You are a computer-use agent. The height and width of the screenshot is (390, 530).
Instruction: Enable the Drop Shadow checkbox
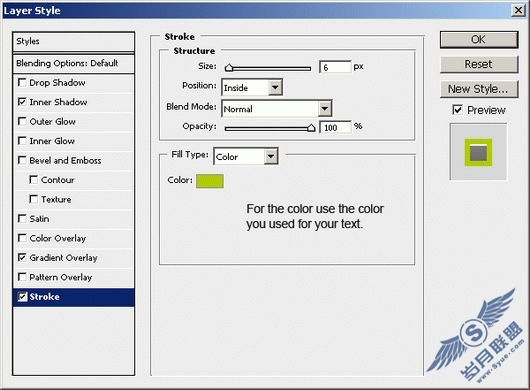pos(22,82)
